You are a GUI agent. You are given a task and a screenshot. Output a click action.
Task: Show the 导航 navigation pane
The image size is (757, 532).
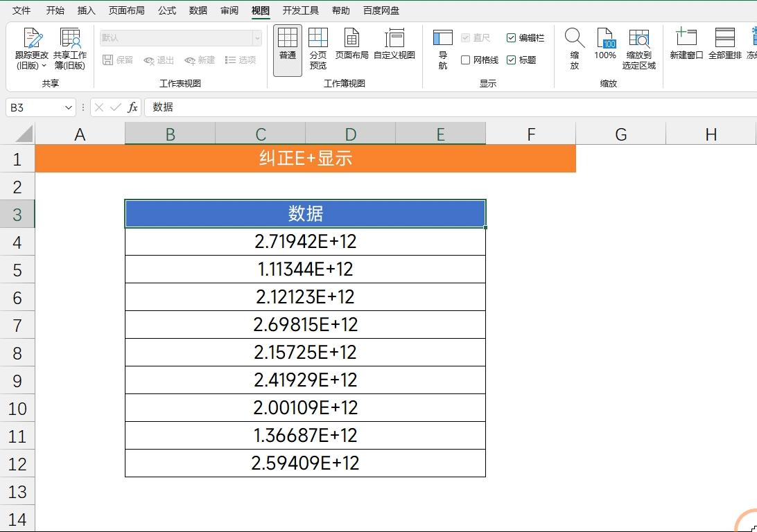click(x=442, y=47)
